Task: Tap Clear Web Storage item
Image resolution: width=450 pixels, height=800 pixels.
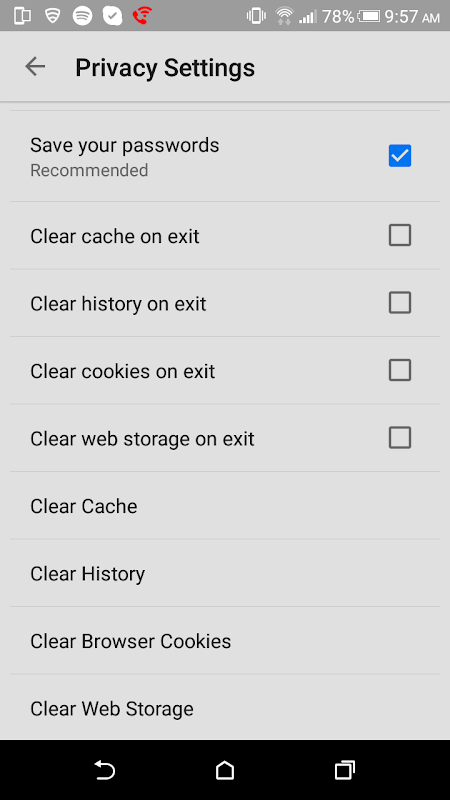Action: click(225, 708)
